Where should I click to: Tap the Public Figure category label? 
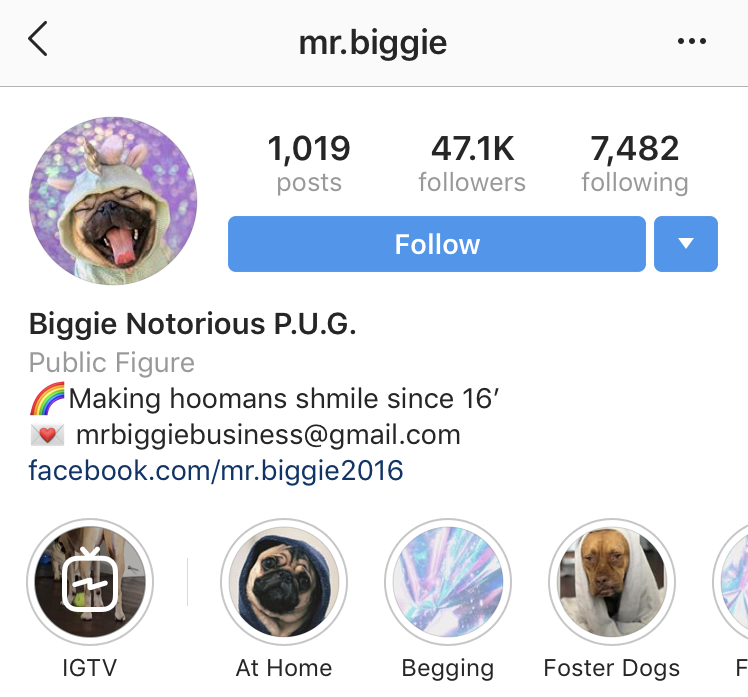click(x=112, y=363)
